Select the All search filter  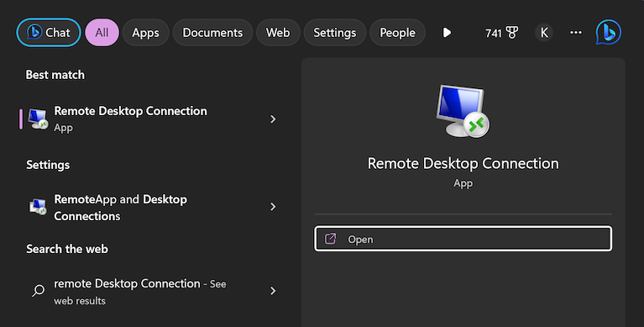pos(102,33)
